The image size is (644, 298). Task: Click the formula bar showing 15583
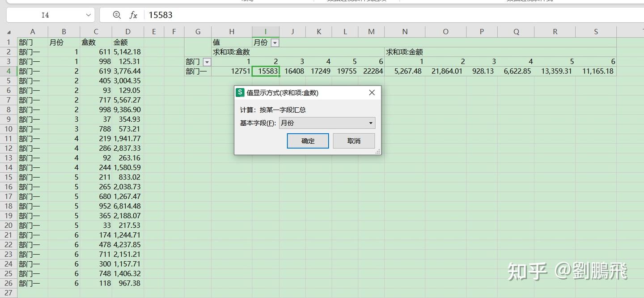click(x=161, y=15)
